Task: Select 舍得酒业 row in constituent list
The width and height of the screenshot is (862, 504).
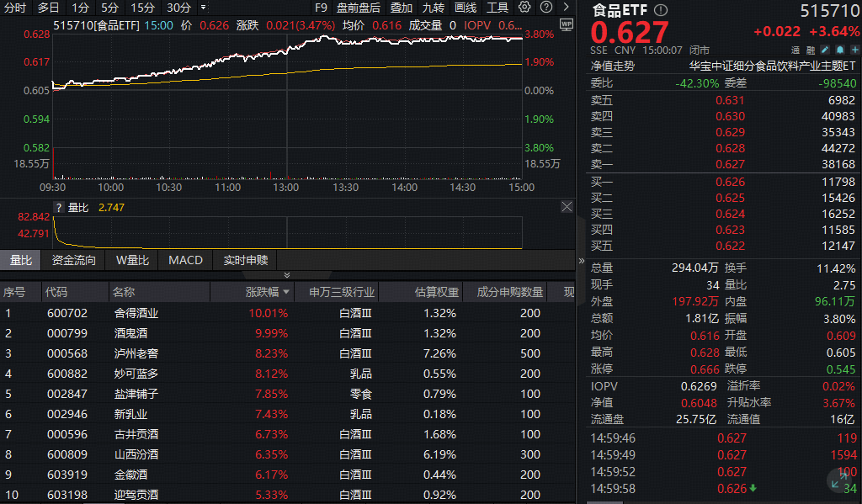Action: [136, 313]
